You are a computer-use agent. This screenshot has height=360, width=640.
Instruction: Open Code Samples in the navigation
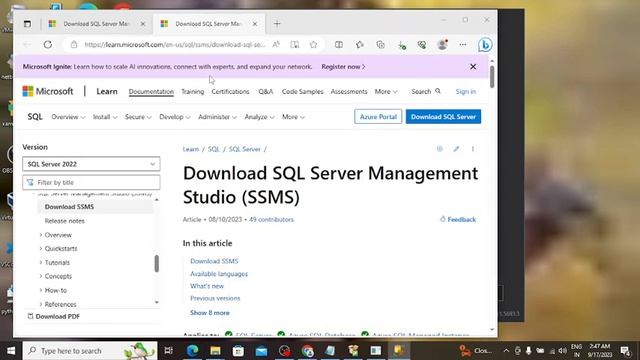[x=302, y=91]
